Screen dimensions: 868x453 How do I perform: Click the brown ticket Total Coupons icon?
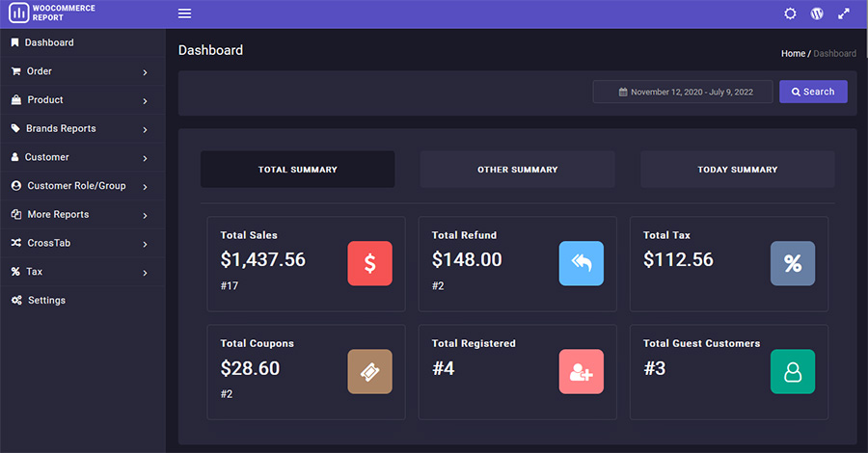click(x=369, y=372)
